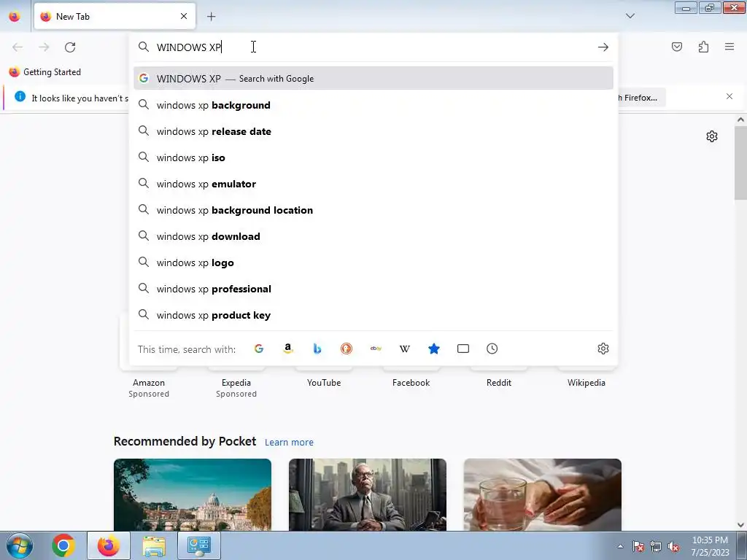Open the Extensions puzzle icon
The width and height of the screenshot is (747, 560).
pos(703,47)
